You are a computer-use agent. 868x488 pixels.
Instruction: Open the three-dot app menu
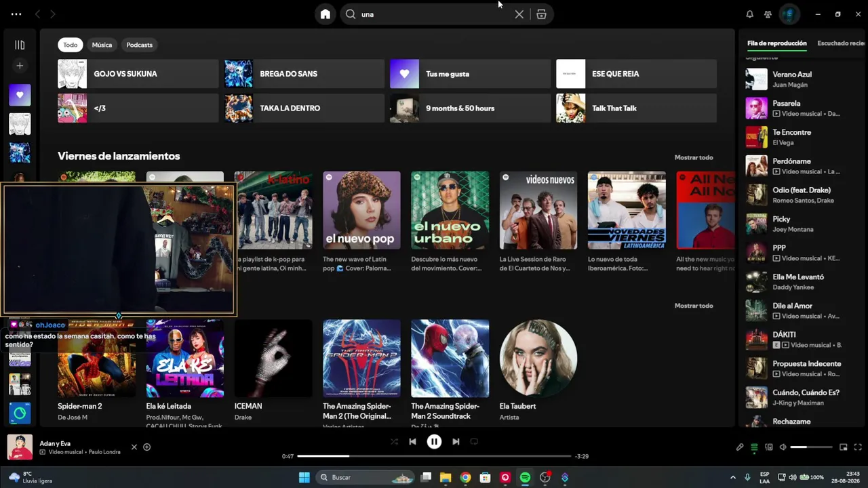(16, 14)
